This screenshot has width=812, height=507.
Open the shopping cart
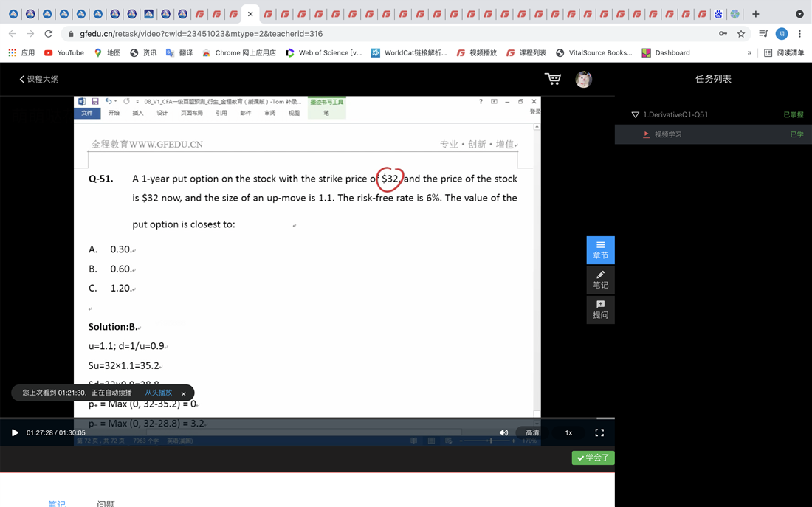click(x=553, y=79)
